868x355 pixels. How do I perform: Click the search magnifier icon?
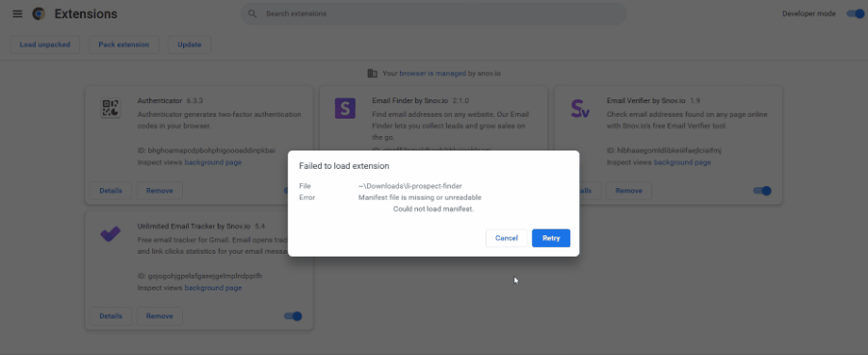tap(252, 14)
